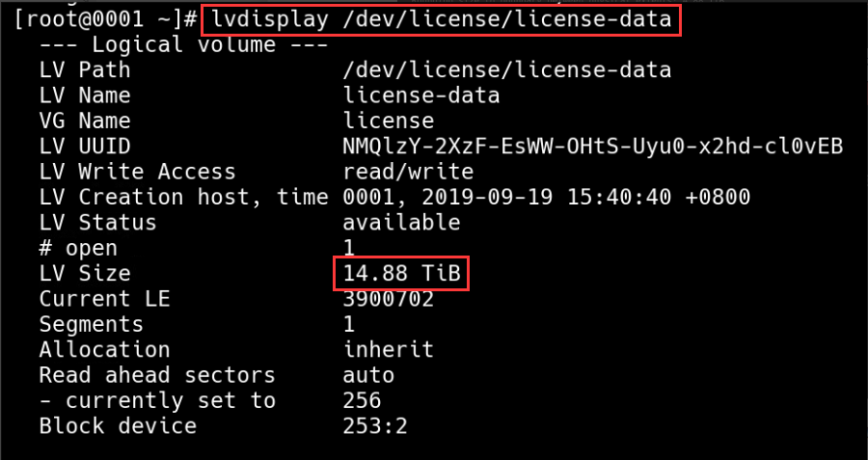Click the lvdisplay /dev/license/license-data command text
The height and width of the screenshot is (460, 868).
441,20
